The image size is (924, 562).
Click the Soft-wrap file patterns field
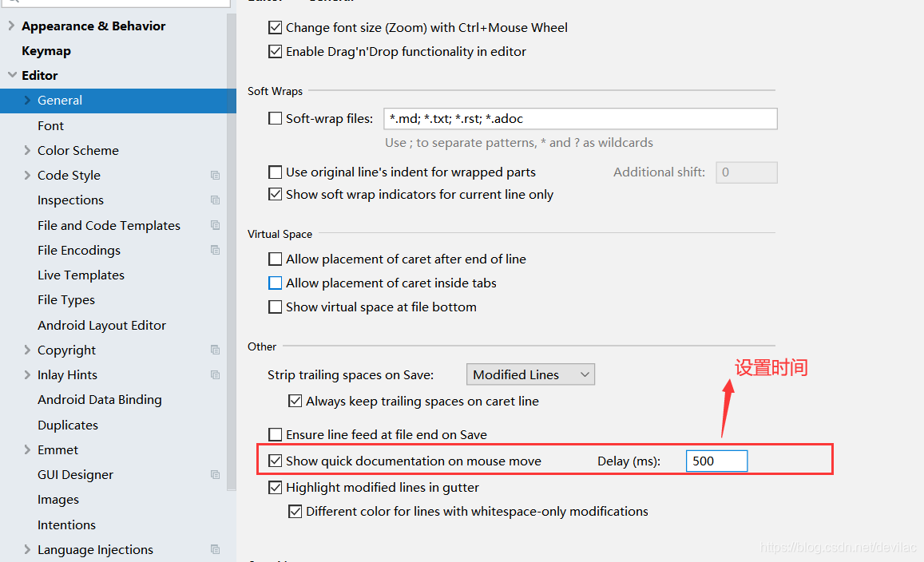(x=581, y=118)
